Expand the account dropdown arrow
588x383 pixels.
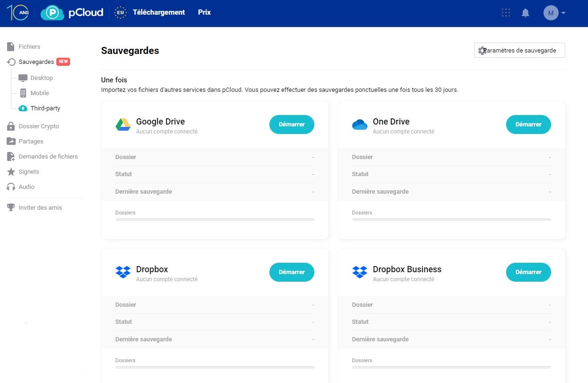pos(563,13)
